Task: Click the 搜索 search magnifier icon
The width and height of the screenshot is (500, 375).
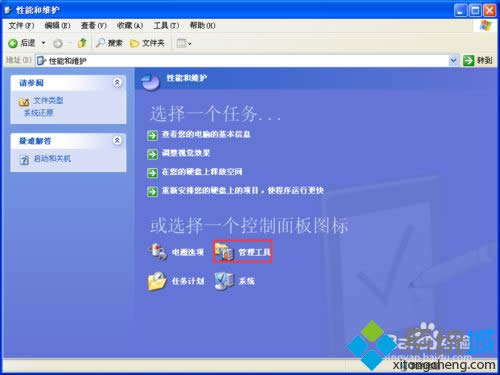Action: point(100,43)
